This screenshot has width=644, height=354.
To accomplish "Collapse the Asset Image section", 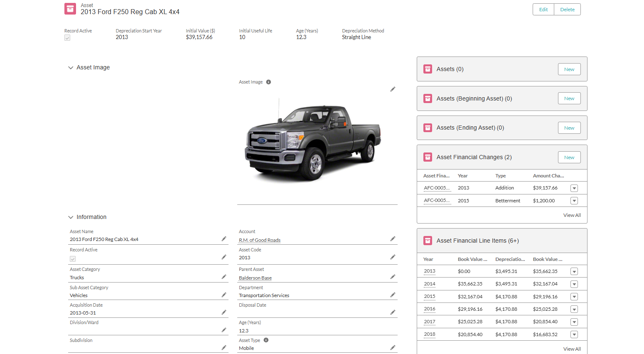I will [71, 67].
